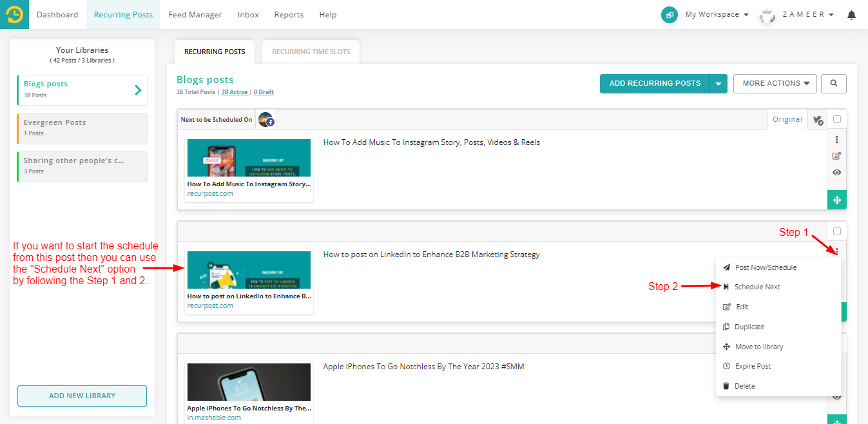Viewport: 868px width, 424px height.
Task: Click the ADD NEW LIBRARY button
Action: (82, 396)
